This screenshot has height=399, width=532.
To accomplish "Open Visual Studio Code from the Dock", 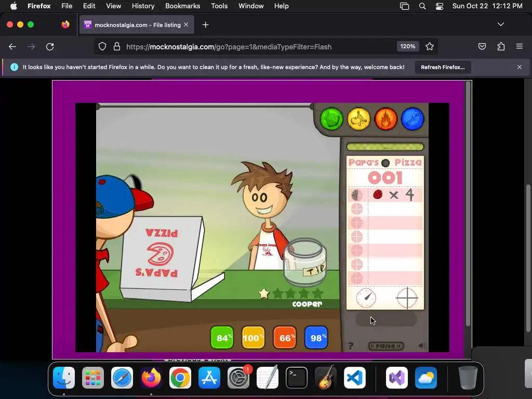I will coord(354,378).
